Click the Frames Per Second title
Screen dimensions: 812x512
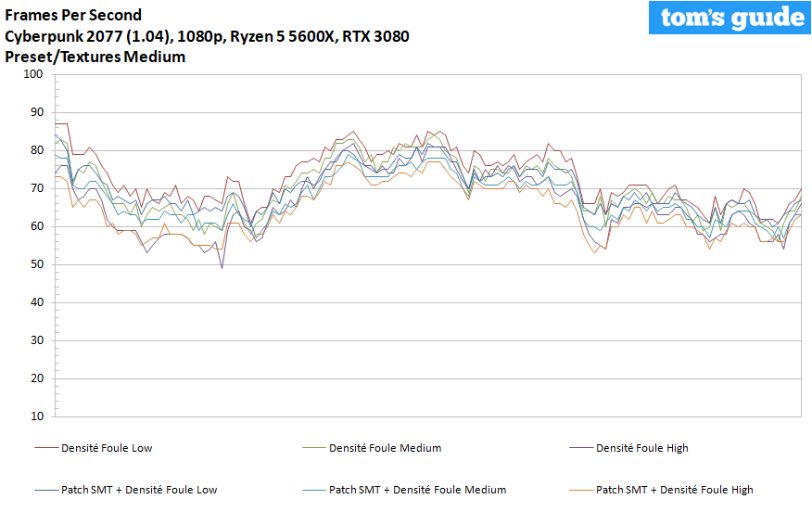(73, 15)
